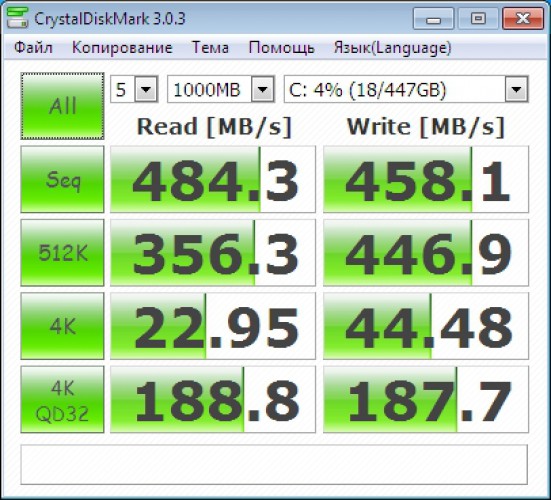Open the Тема menu
The image size is (551, 500).
tap(210, 48)
